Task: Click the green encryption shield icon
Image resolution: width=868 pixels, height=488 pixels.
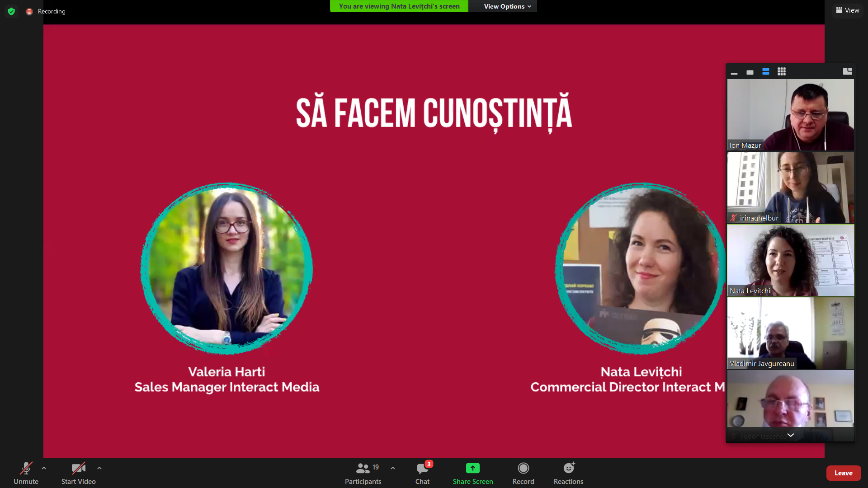Action: 11,11
